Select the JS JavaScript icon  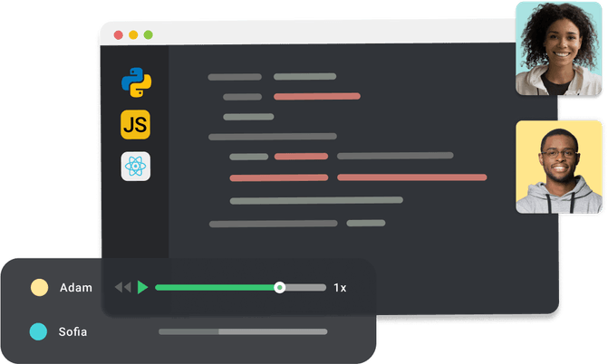[136, 124]
